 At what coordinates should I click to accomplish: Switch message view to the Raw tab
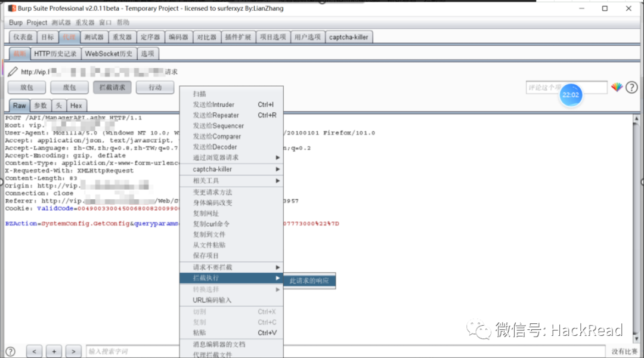(19, 106)
